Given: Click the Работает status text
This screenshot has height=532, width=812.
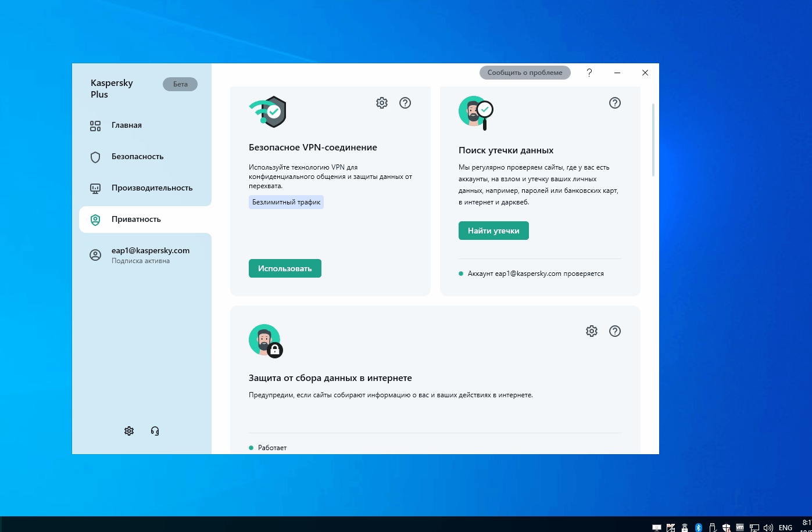Looking at the screenshot, I should click(x=272, y=448).
